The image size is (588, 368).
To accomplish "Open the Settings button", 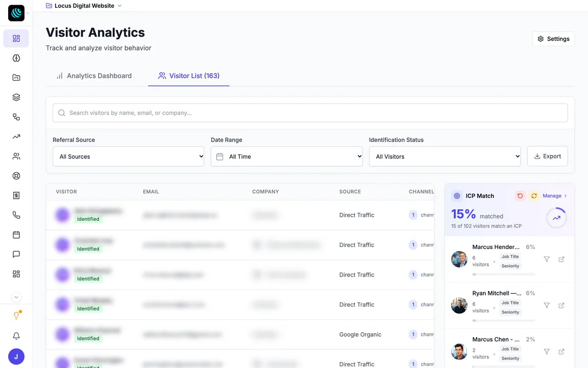I will 553,39.
